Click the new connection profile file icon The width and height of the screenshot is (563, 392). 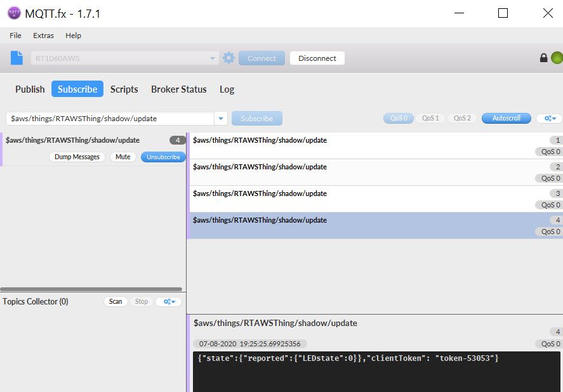pos(17,58)
